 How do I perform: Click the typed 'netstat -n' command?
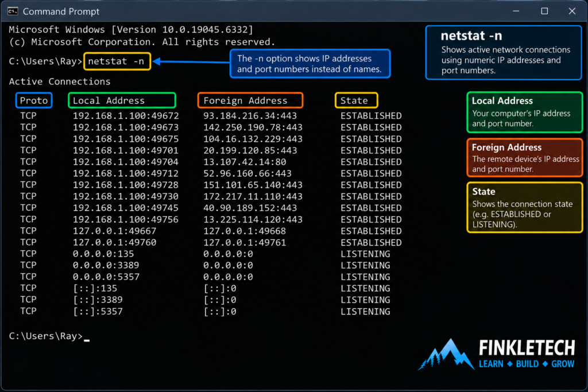pos(116,61)
